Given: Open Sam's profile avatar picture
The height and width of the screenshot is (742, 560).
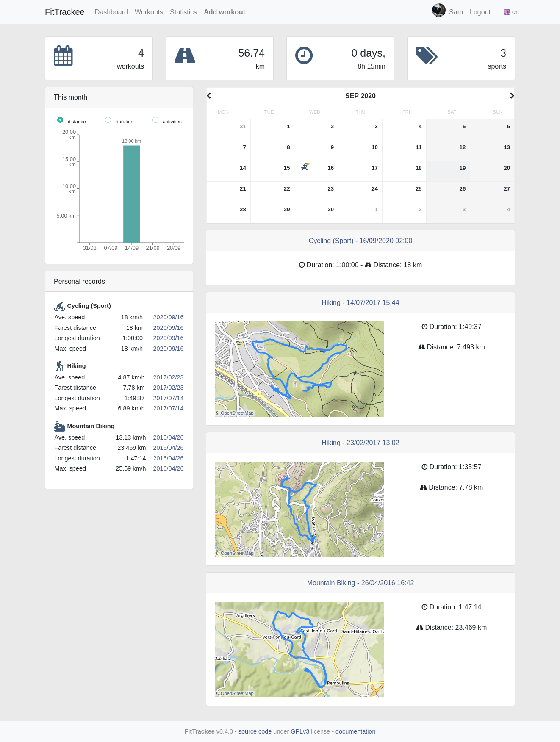Looking at the screenshot, I should pos(439,11).
